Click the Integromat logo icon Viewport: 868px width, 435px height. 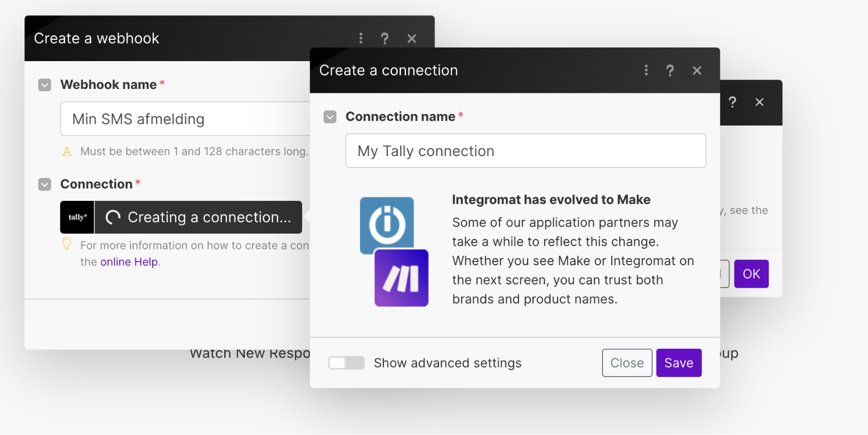click(x=387, y=225)
